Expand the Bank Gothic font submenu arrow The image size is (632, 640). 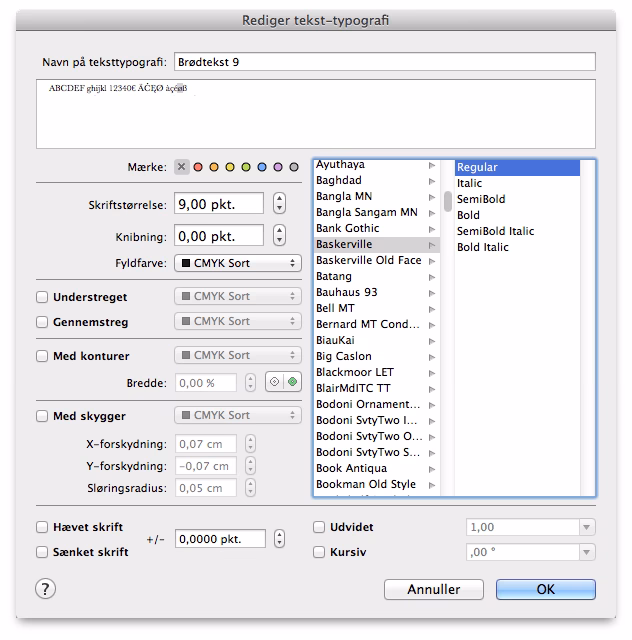pos(432,229)
